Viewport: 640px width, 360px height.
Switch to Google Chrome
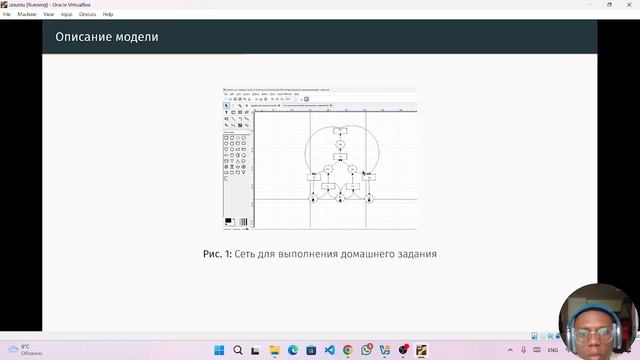pos(348,350)
